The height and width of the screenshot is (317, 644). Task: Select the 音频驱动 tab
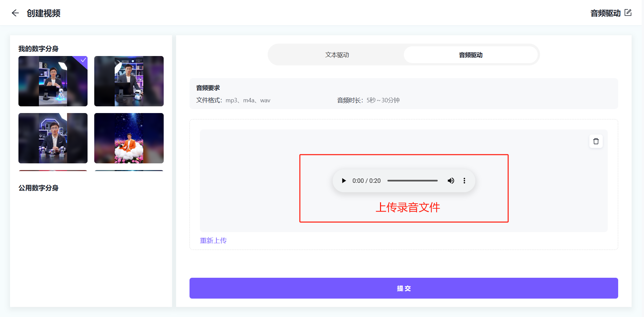coord(471,55)
